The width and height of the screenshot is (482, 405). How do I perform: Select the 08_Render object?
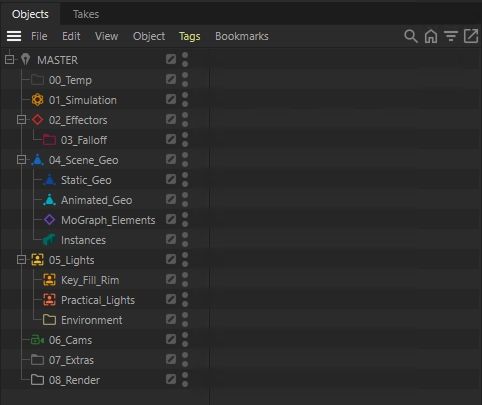74,380
